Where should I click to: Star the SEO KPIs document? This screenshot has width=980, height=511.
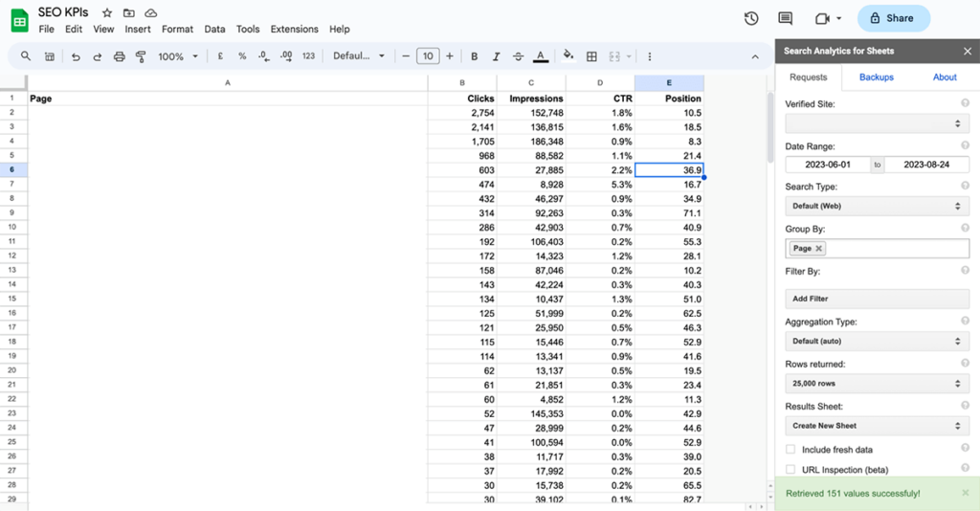point(107,12)
